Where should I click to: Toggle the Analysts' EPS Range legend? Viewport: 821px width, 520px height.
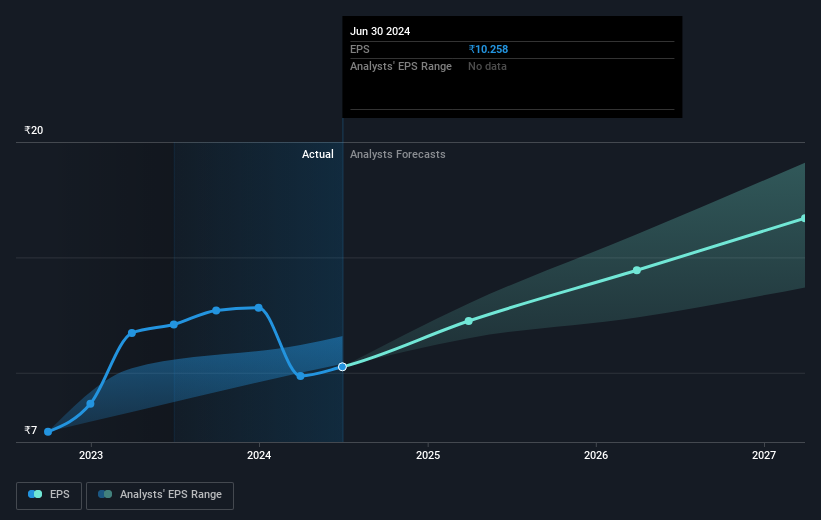(160, 495)
